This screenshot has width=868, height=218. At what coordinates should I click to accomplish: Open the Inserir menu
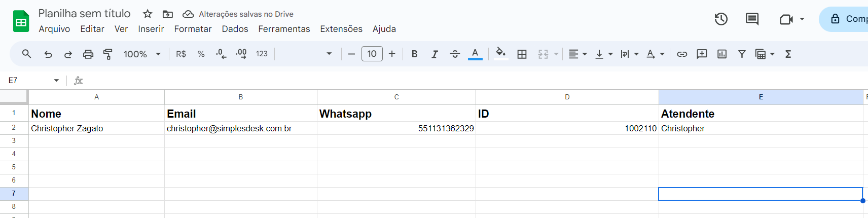(151, 29)
